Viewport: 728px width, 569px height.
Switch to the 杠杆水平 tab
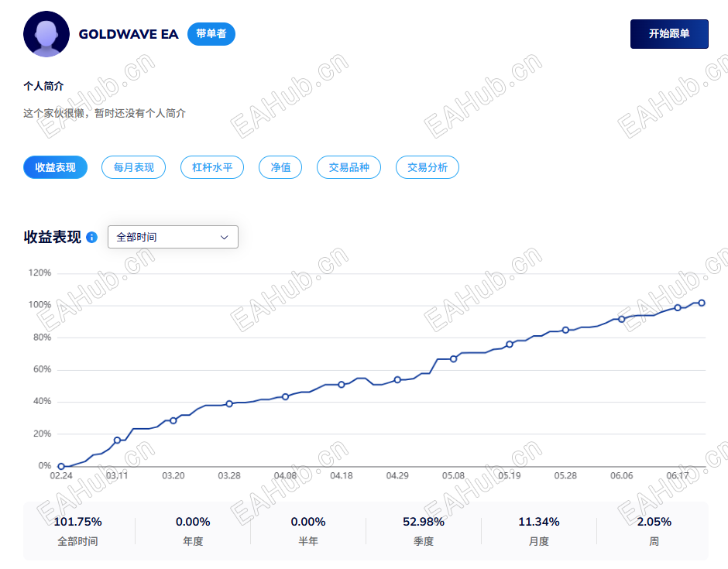(x=212, y=167)
